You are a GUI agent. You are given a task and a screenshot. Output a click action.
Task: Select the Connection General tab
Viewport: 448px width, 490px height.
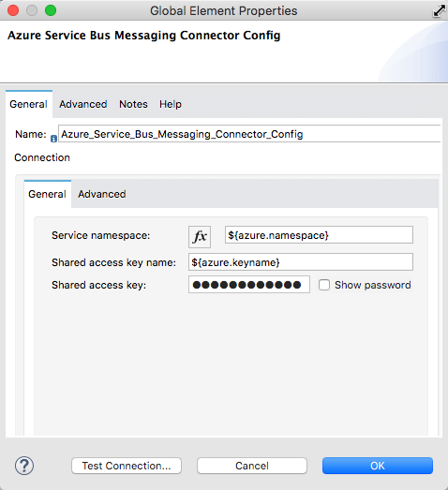(48, 194)
